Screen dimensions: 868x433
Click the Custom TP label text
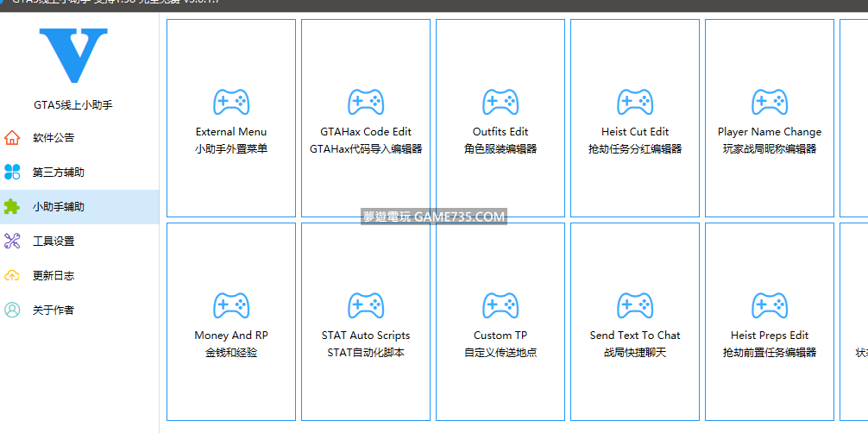coord(500,336)
